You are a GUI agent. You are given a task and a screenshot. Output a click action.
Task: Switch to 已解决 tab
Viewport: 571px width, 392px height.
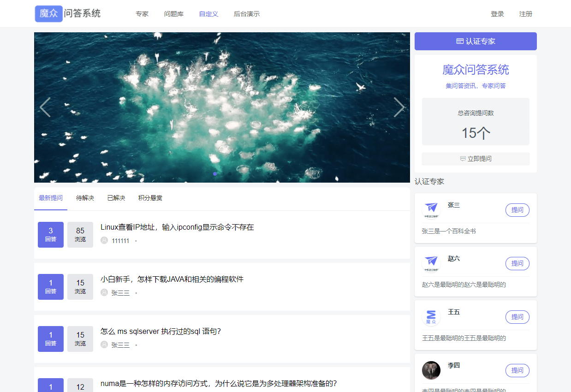pos(116,198)
